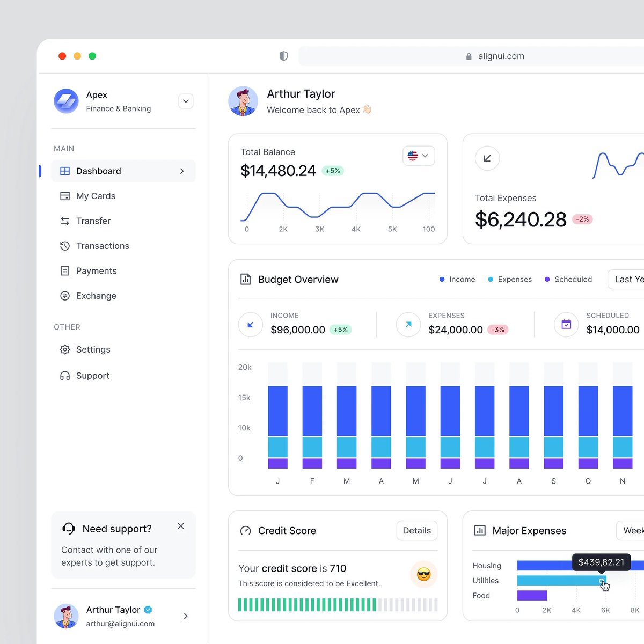Click the browser shield privacy icon

click(283, 56)
